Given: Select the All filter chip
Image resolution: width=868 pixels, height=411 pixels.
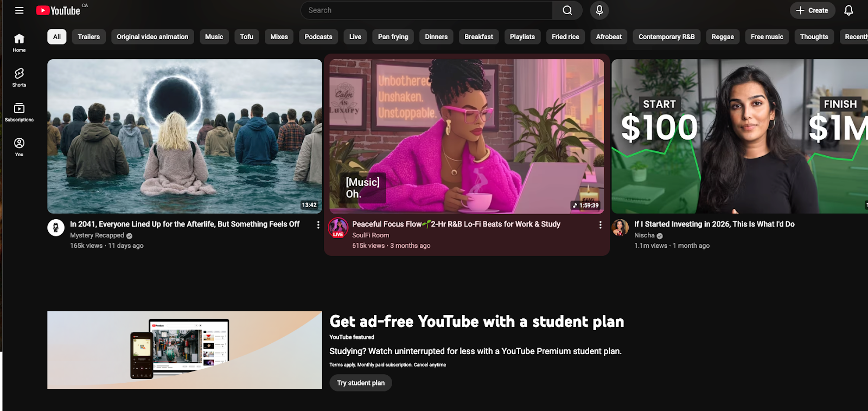Looking at the screenshot, I should coord(57,37).
